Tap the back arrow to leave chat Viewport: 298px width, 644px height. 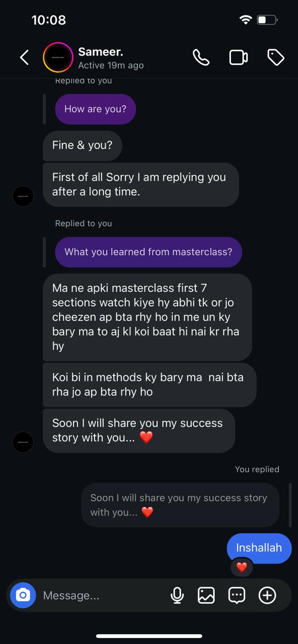coord(24,57)
